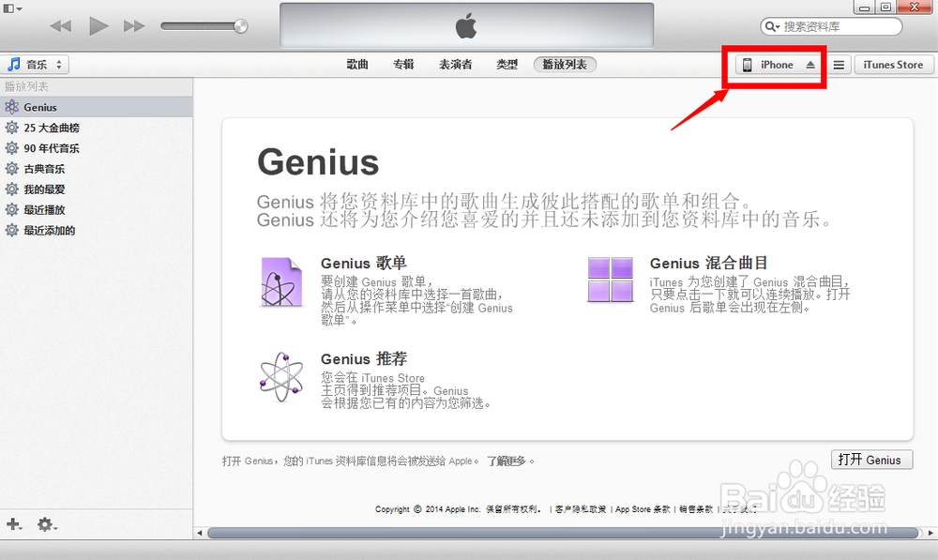Click the gear icon beside 25 大金曲榜

coord(11,128)
